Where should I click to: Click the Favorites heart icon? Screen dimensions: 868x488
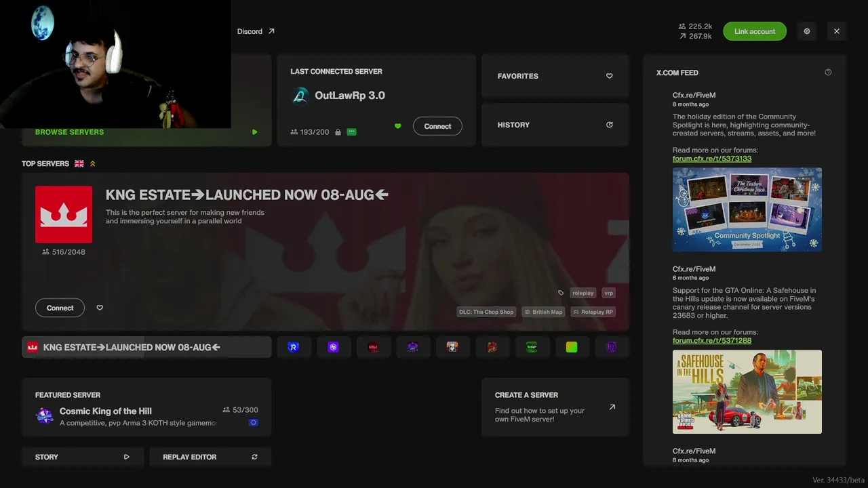click(609, 76)
